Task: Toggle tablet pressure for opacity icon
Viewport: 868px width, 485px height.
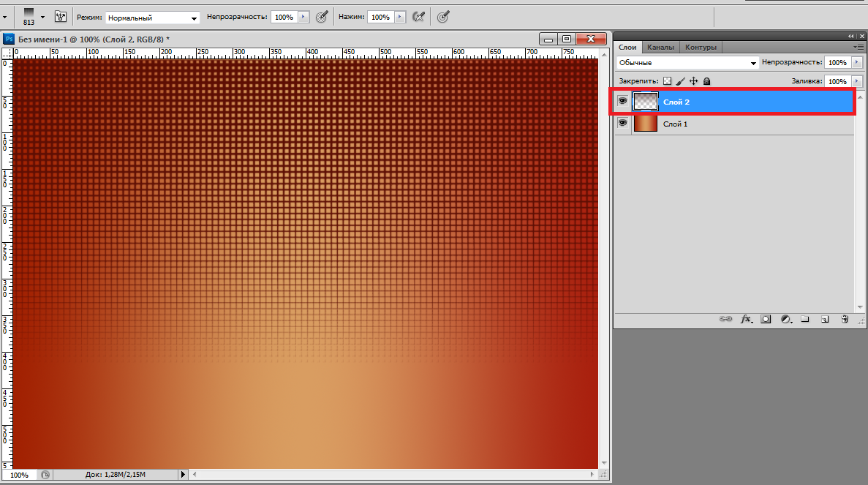Action: coord(322,17)
